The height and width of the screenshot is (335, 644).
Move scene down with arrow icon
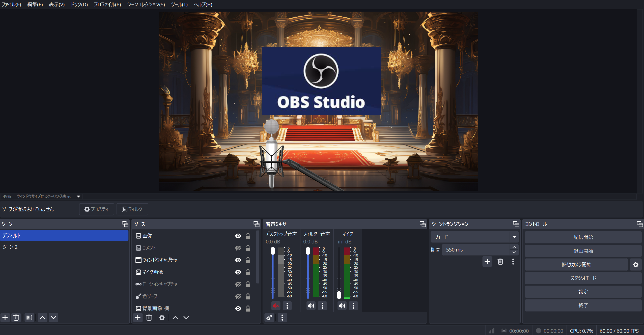(53, 318)
